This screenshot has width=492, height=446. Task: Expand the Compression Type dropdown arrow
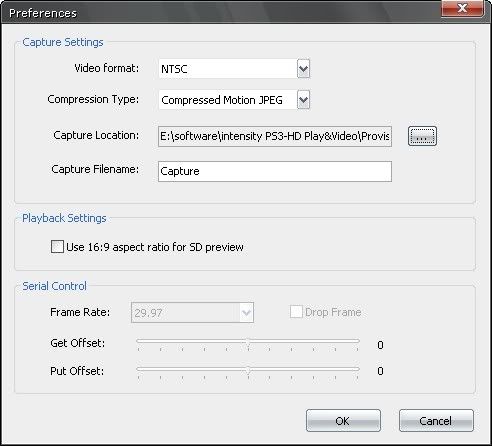303,100
